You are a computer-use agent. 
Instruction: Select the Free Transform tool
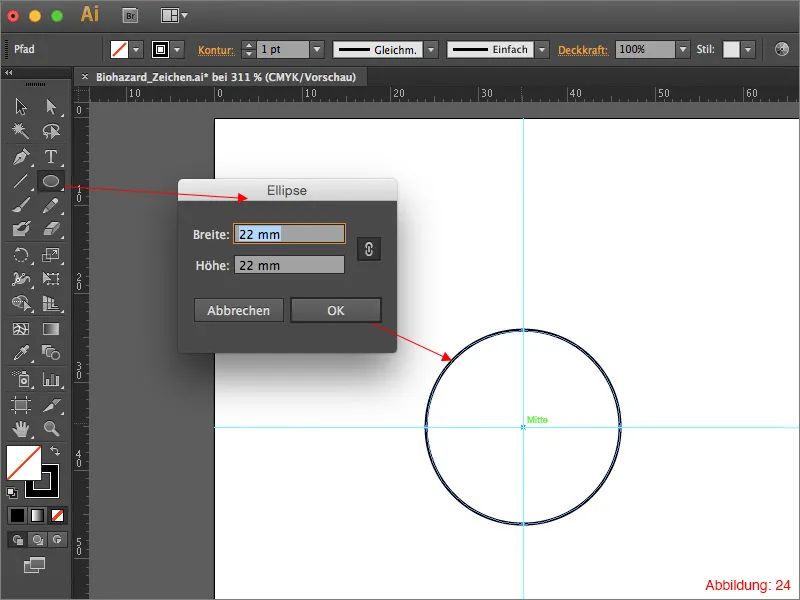point(51,278)
